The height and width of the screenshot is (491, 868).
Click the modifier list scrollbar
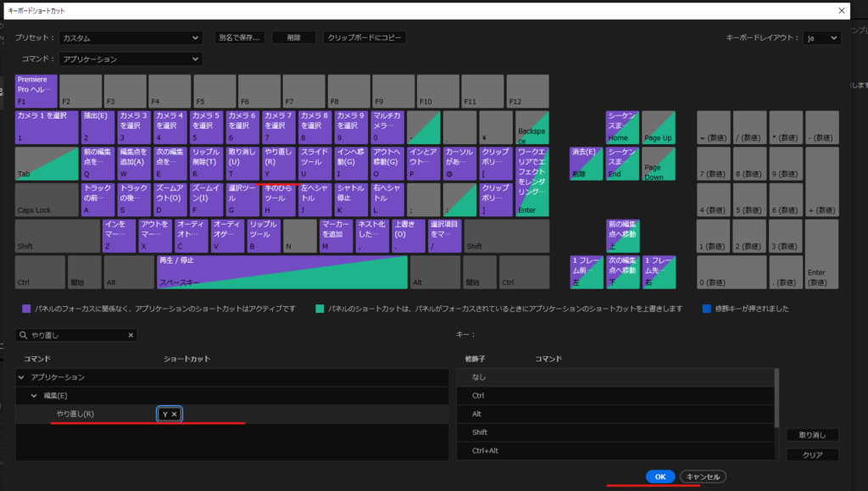tap(779, 397)
